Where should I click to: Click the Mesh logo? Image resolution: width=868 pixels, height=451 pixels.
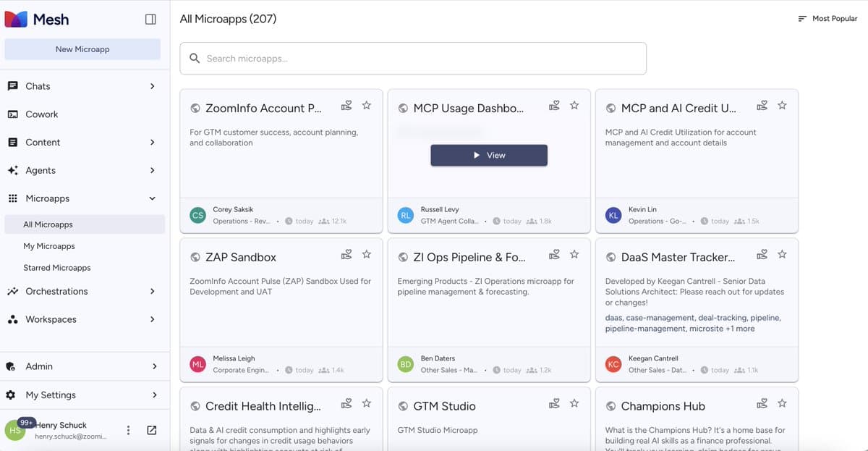tap(37, 20)
